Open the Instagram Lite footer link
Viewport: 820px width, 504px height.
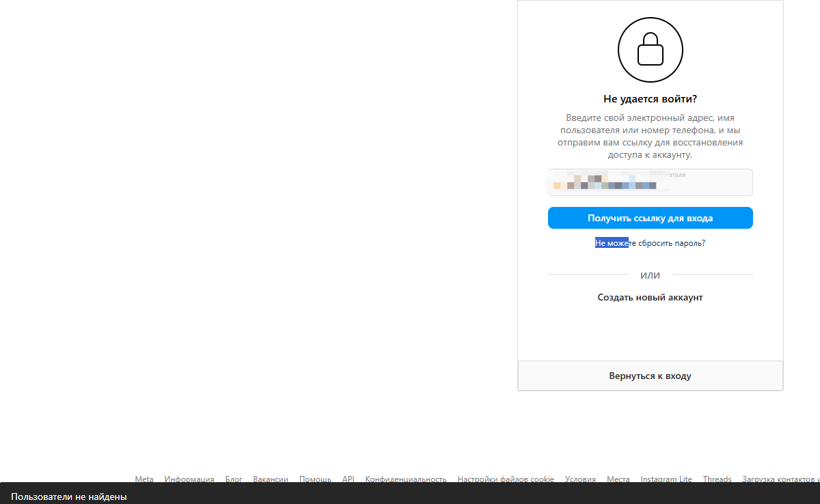click(666, 479)
